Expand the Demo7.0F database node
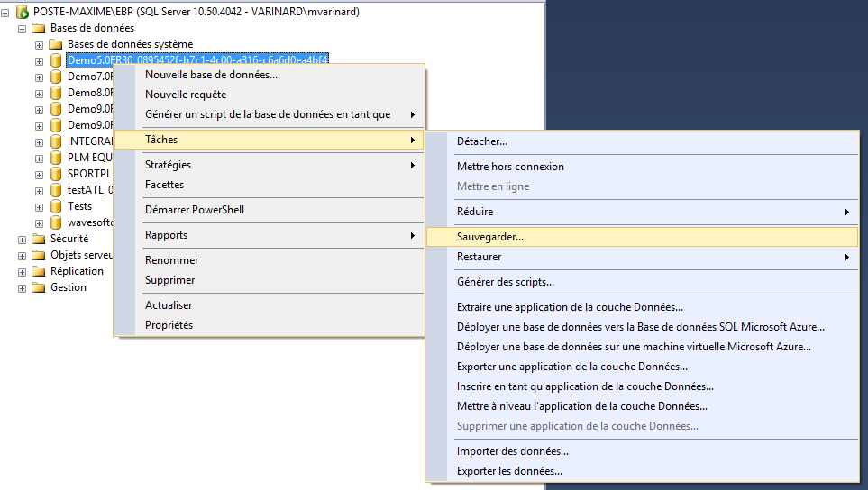868x490 pixels. [40, 77]
